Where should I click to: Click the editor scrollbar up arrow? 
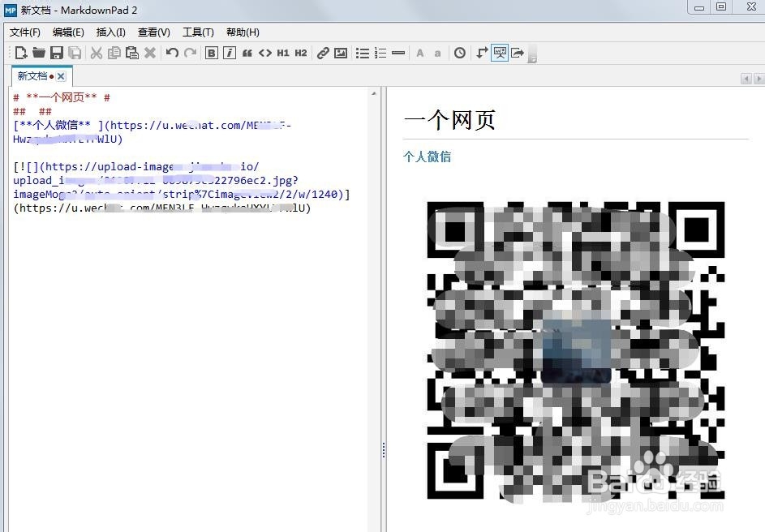[x=374, y=93]
